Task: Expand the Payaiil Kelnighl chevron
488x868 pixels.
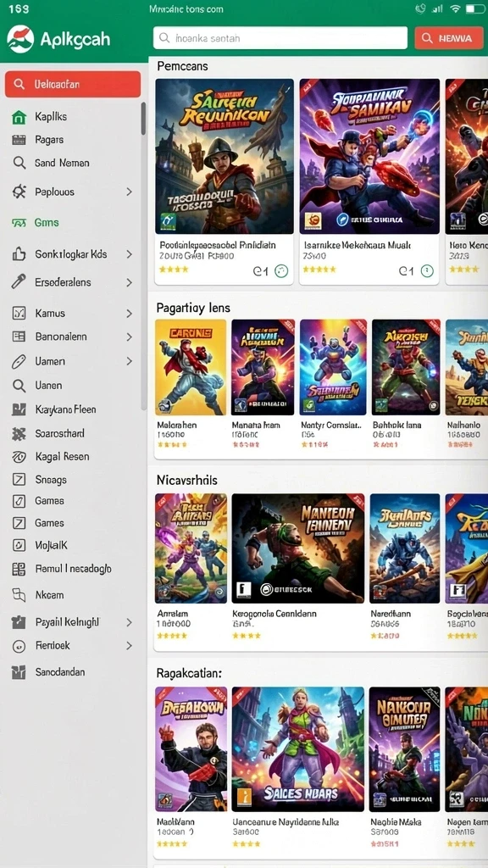Action: (129, 622)
